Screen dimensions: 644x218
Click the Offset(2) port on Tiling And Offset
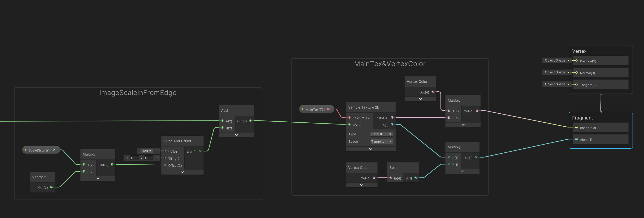pos(165,165)
